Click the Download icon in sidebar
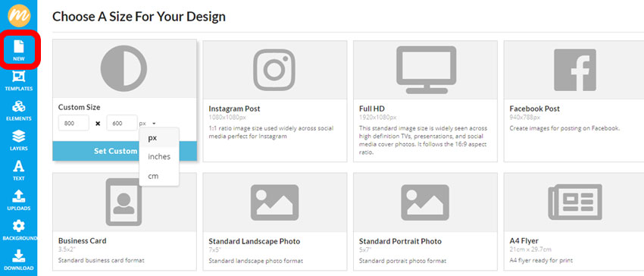This screenshot has width=644, height=276. (x=18, y=260)
